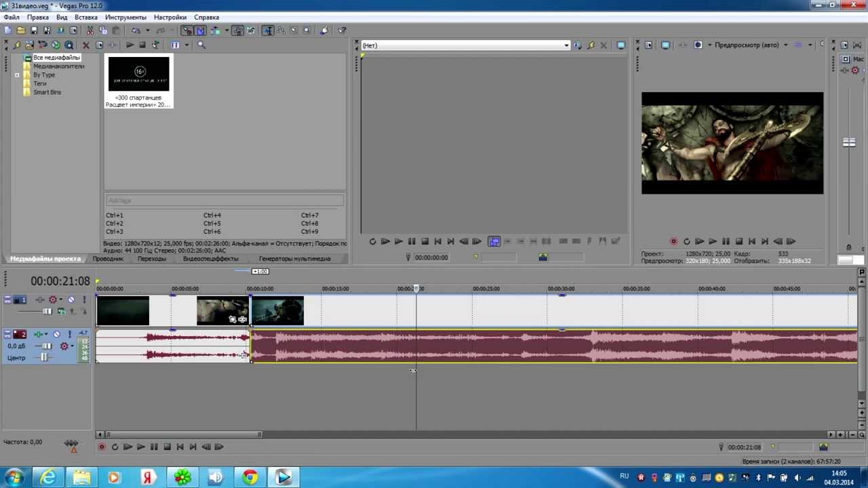Select the 300 спартанцев media thumbnail
The height and width of the screenshot is (488, 868).
coord(139,74)
